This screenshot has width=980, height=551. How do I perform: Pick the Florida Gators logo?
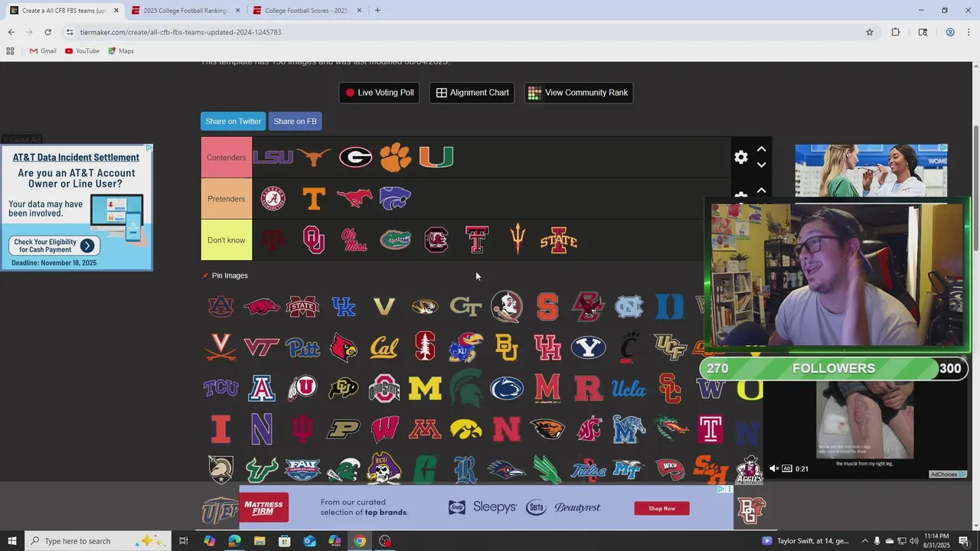click(x=396, y=240)
